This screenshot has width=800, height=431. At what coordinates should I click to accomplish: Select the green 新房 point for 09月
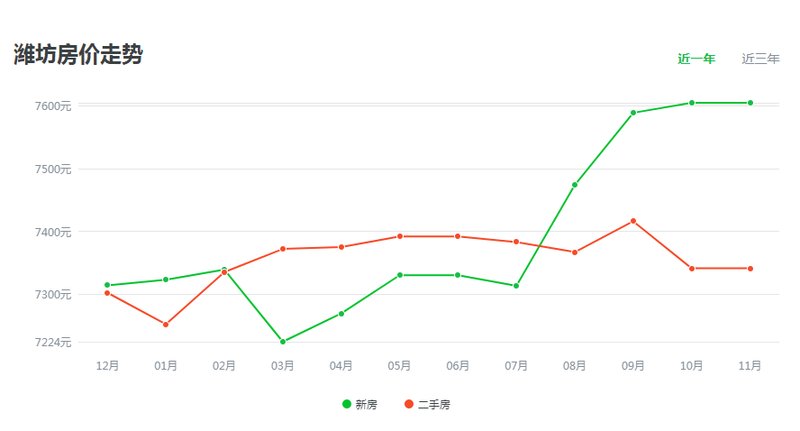coord(633,113)
